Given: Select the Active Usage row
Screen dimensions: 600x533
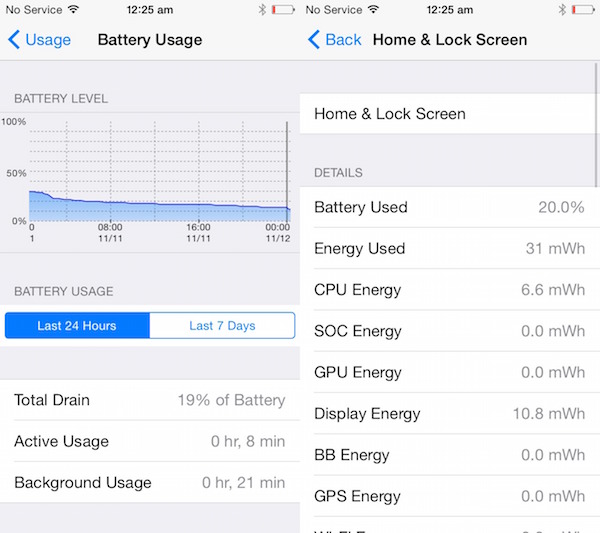Looking at the screenshot, I should point(150,442).
